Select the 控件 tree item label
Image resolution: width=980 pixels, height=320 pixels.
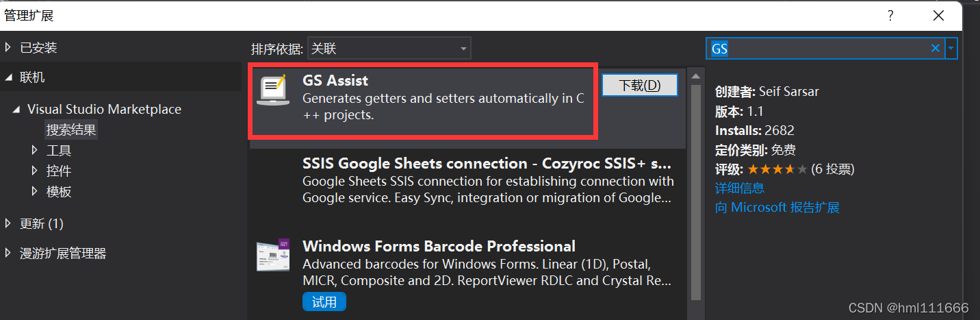(59, 171)
